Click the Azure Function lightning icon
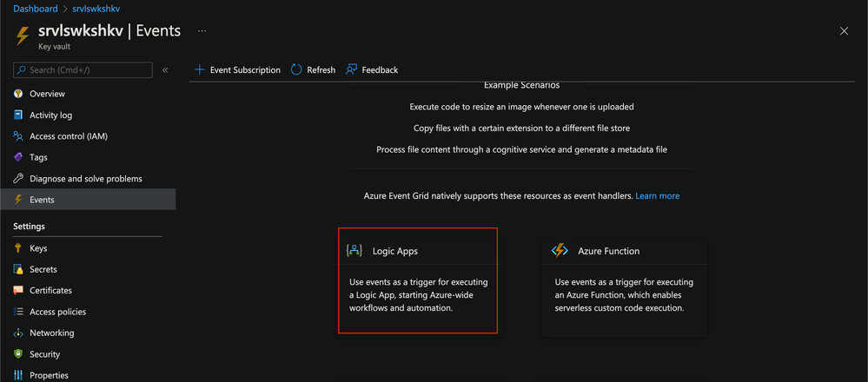Viewport: 868px width, 382px height. [x=560, y=250]
